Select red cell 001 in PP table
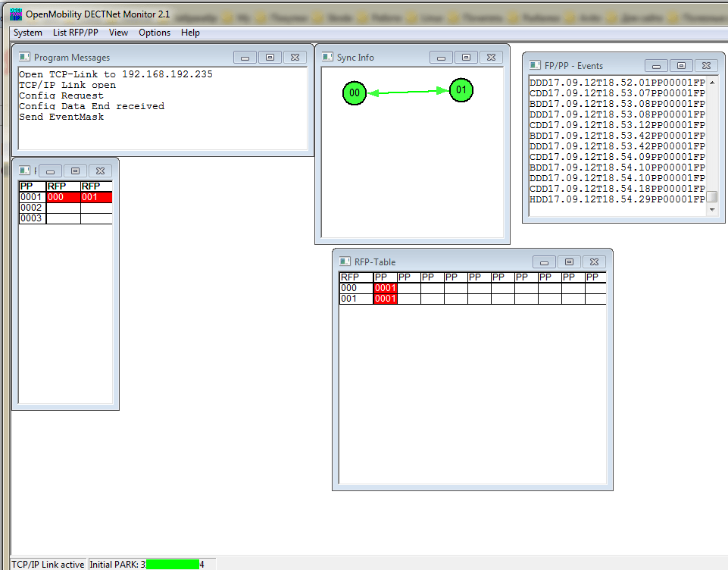The height and width of the screenshot is (570, 728). pyautogui.click(x=96, y=197)
